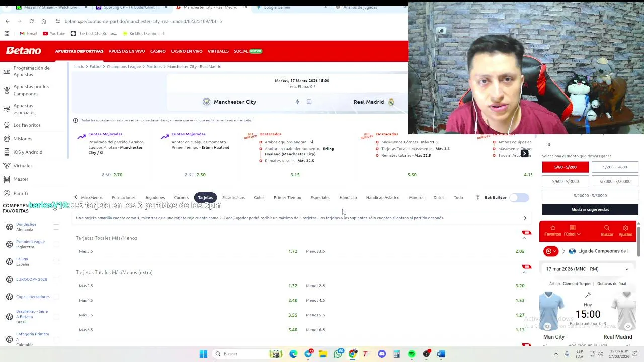The height and width of the screenshot is (362, 644).
Task: Select the S/600 - S/3000 amount option
Action: (x=566, y=182)
